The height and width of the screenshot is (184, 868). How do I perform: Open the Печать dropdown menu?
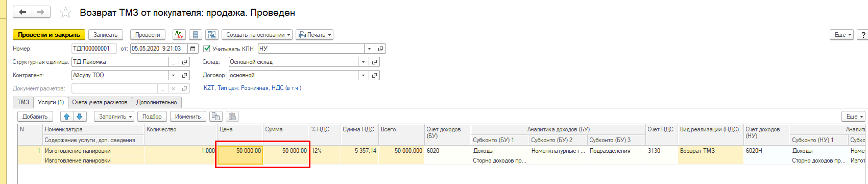[x=315, y=35]
